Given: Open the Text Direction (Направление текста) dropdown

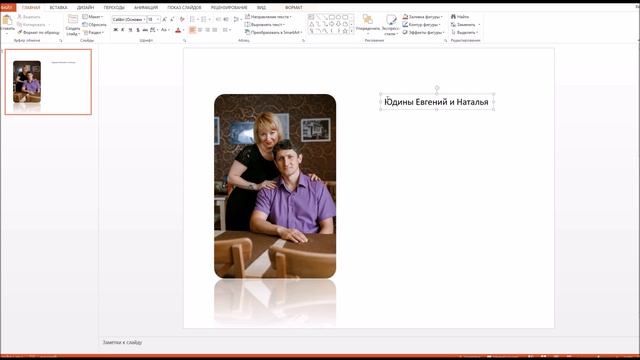Looking at the screenshot, I should (x=268, y=17).
